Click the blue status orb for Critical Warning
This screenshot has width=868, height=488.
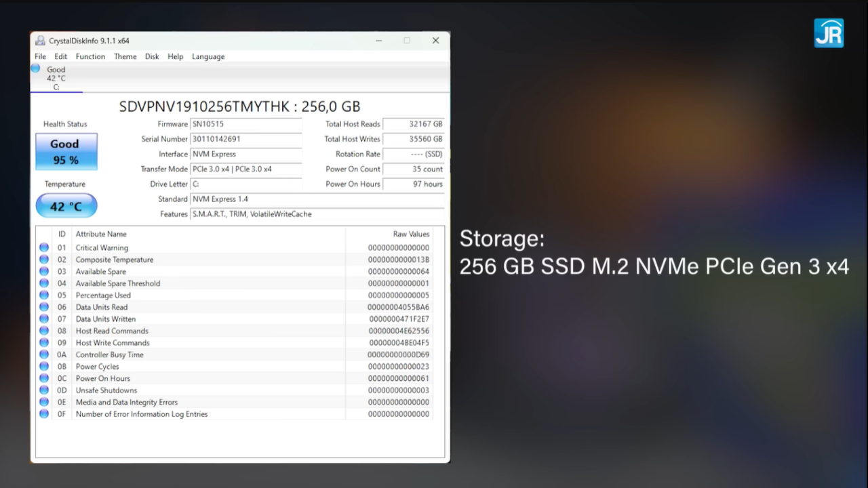pos(44,247)
